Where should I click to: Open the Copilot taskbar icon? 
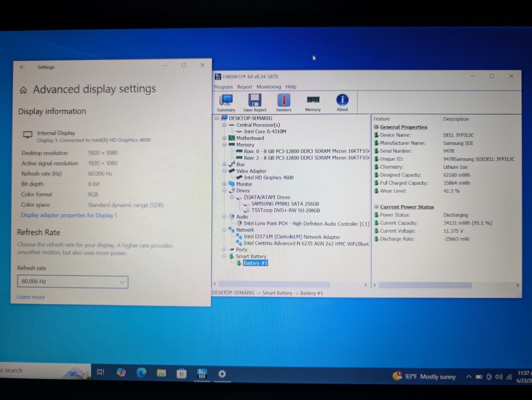pos(121,372)
